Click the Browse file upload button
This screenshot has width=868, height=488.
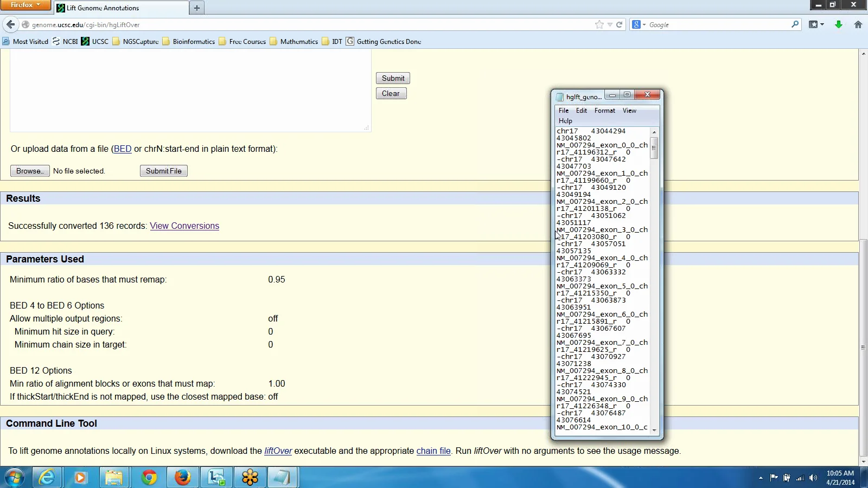pos(30,171)
